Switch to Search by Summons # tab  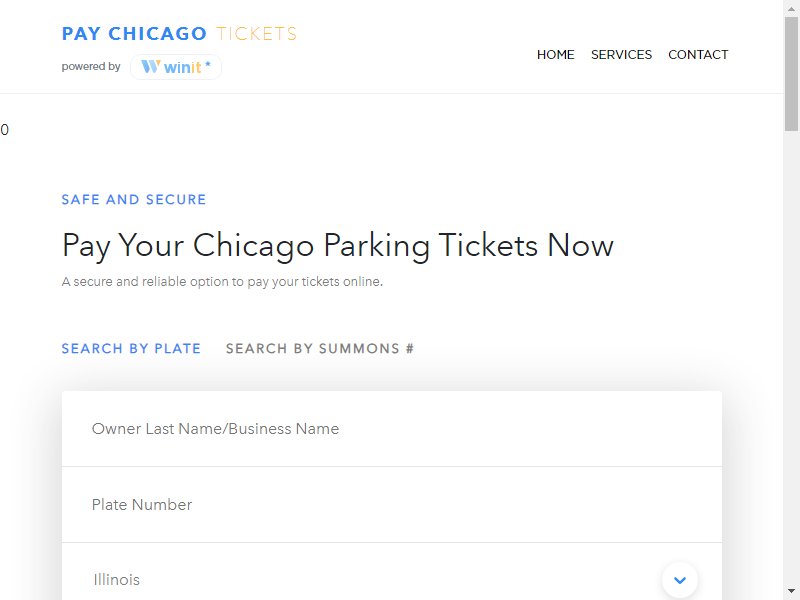320,349
